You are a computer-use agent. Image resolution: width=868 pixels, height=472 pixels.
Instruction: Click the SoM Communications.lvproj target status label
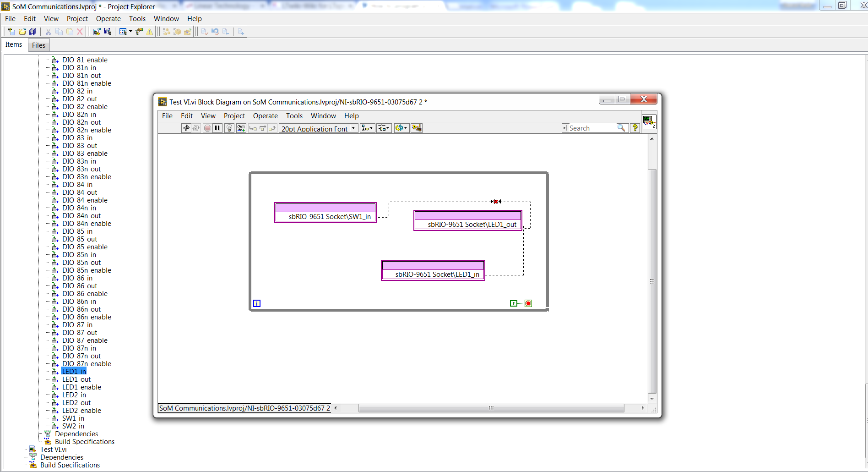click(x=245, y=408)
